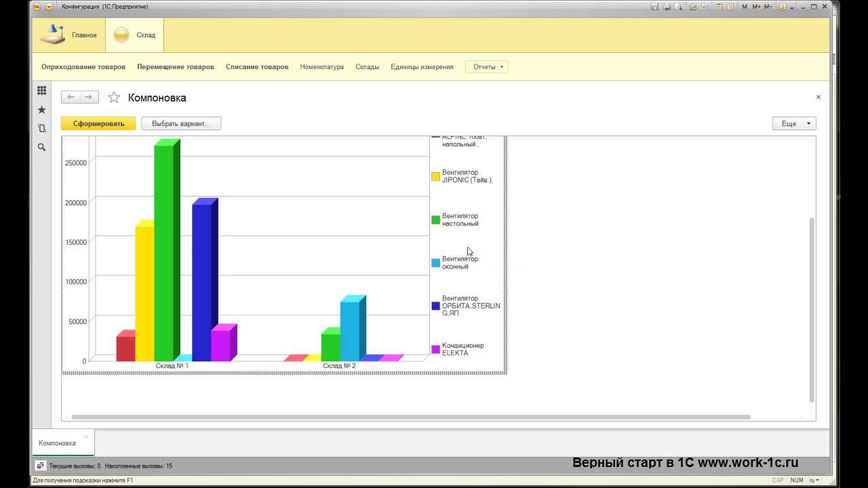Open dropdown arrow next to info icon
Screen dimensions: 868x488
click(x=792, y=7)
